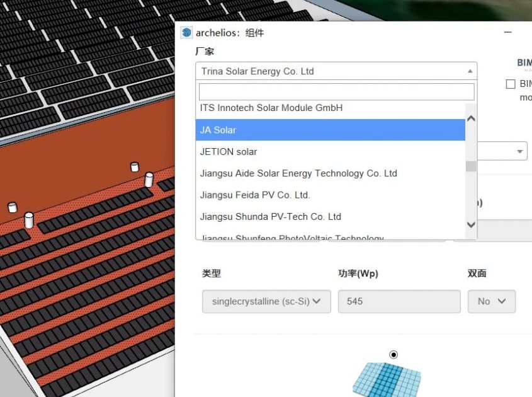Click the manufacturer list scrollbar thumb
This screenshot has width=532, height=397.
pyautogui.click(x=471, y=166)
